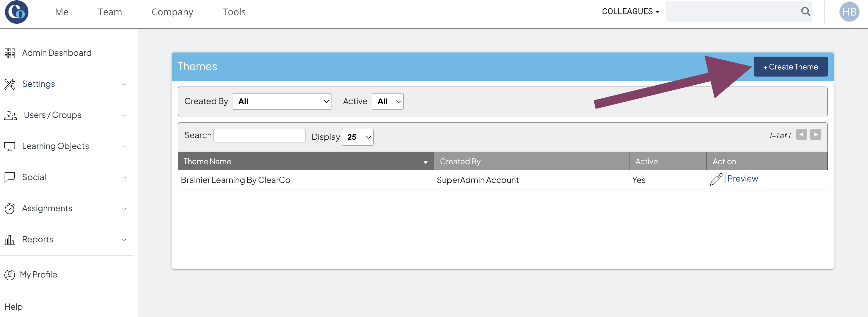Sort by Active column header

(x=668, y=161)
